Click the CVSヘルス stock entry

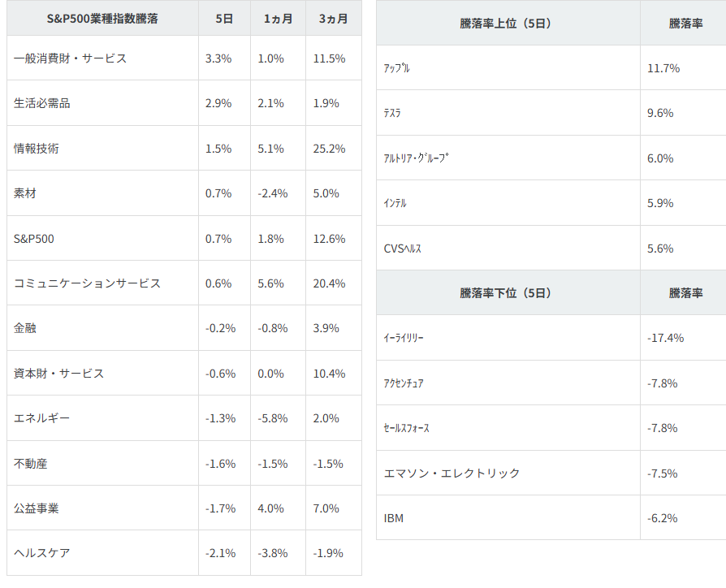click(x=403, y=249)
